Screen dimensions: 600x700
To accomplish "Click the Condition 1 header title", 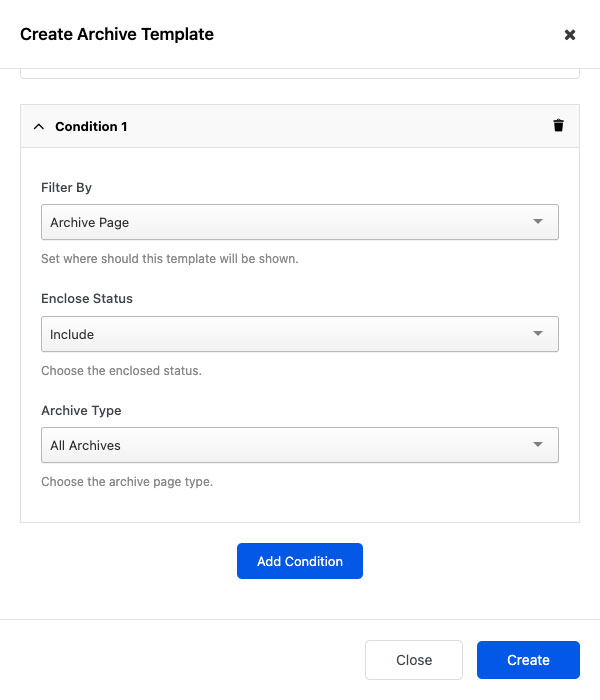I will tap(91, 127).
